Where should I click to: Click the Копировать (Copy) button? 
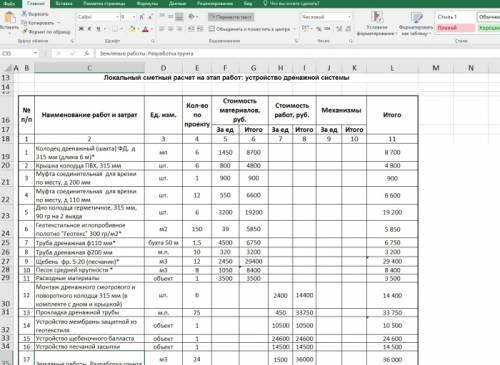coord(38,23)
